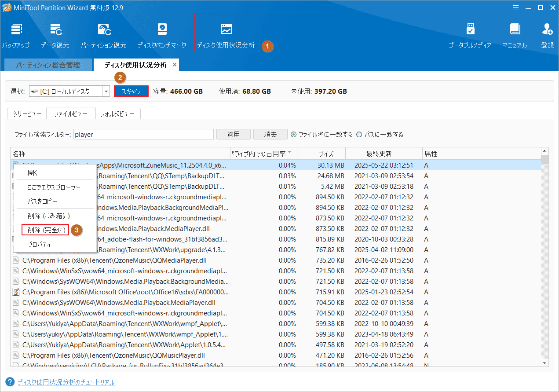
Task: Sort by 最終更新 column header
Action: click(x=384, y=154)
